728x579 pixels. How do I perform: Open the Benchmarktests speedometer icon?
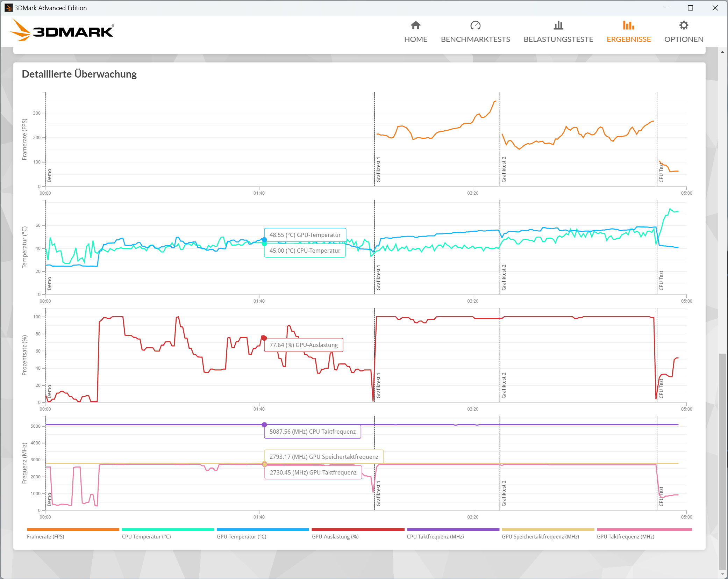(475, 25)
